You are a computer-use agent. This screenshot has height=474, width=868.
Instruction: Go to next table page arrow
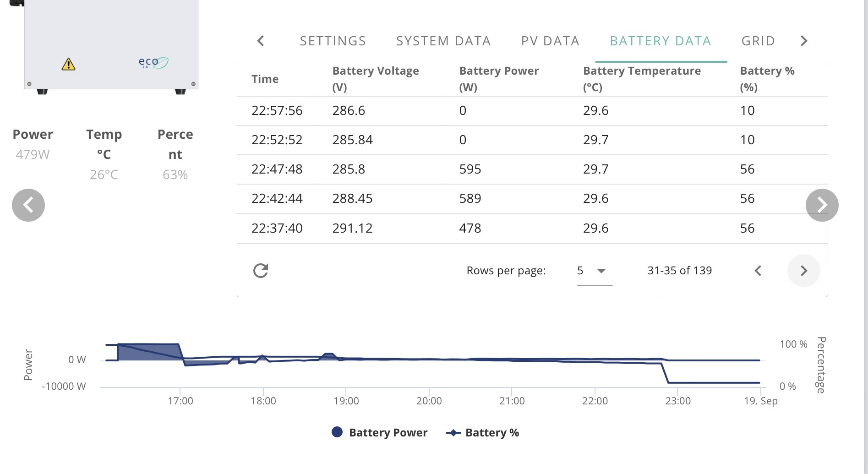(x=803, y=271)
